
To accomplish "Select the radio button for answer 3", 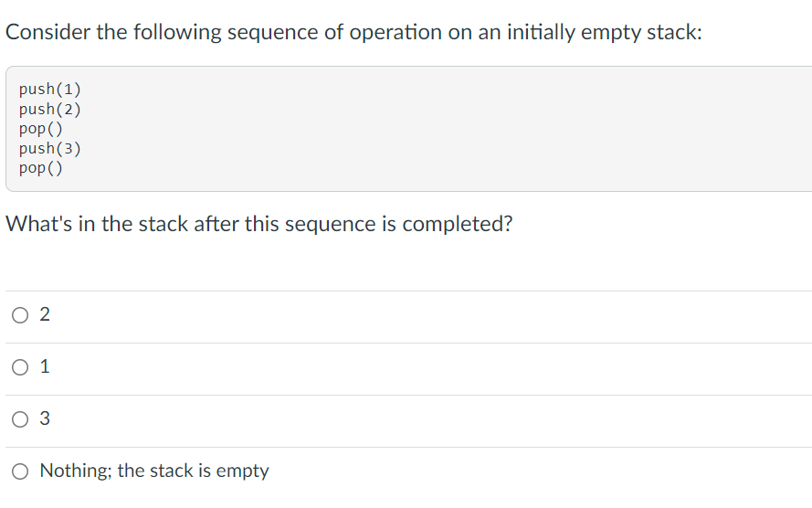I will [20, 419].
